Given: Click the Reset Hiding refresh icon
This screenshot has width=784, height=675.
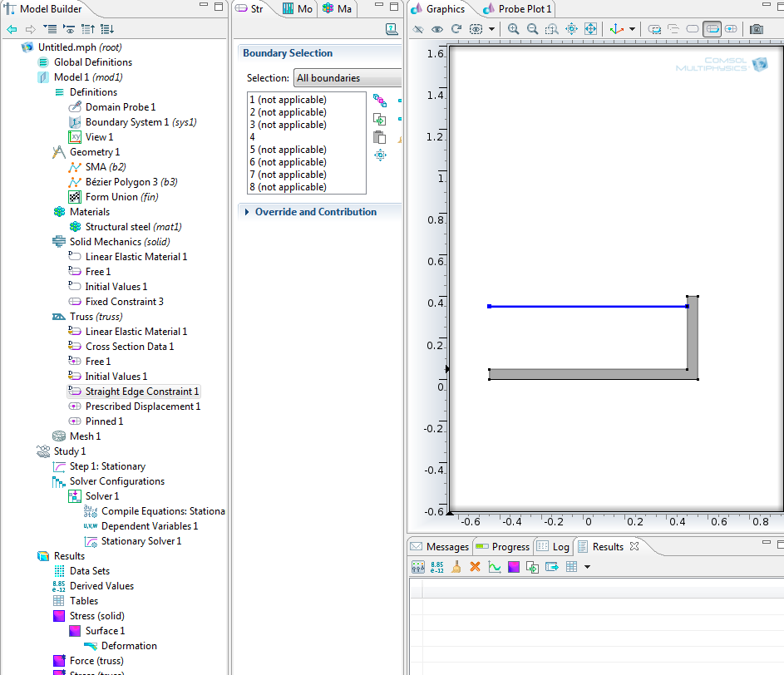Looking at the screenshot, I should 456,29.
